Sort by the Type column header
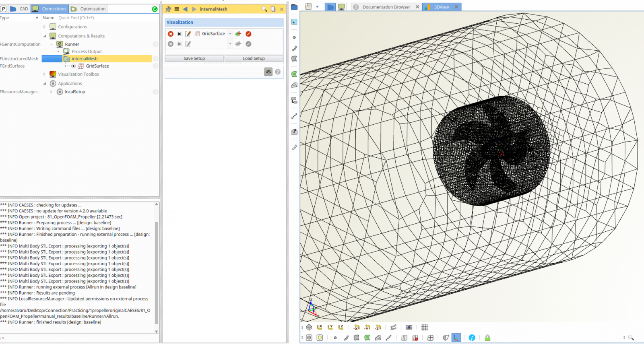Screen dimensions: 644x344 tap(19, 18)
